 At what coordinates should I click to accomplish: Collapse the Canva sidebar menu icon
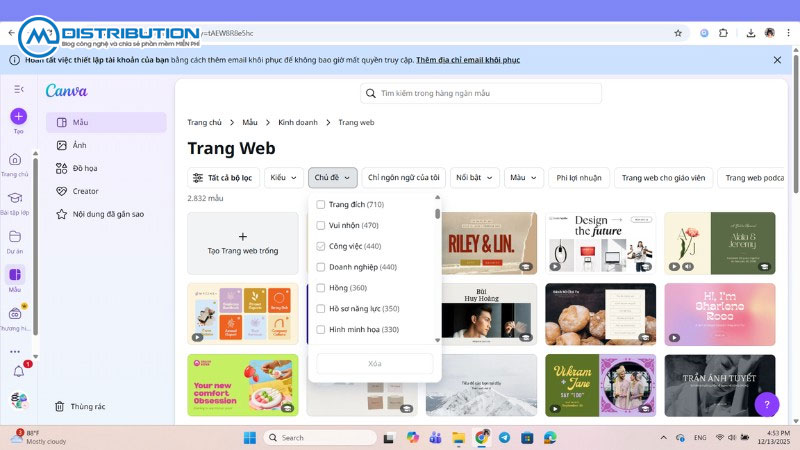[19, 89]
